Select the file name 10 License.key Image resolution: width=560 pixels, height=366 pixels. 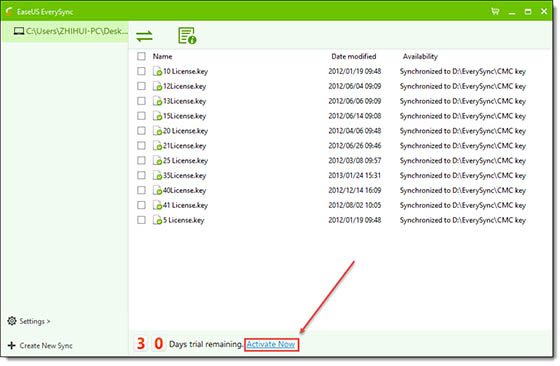[185, 71]
